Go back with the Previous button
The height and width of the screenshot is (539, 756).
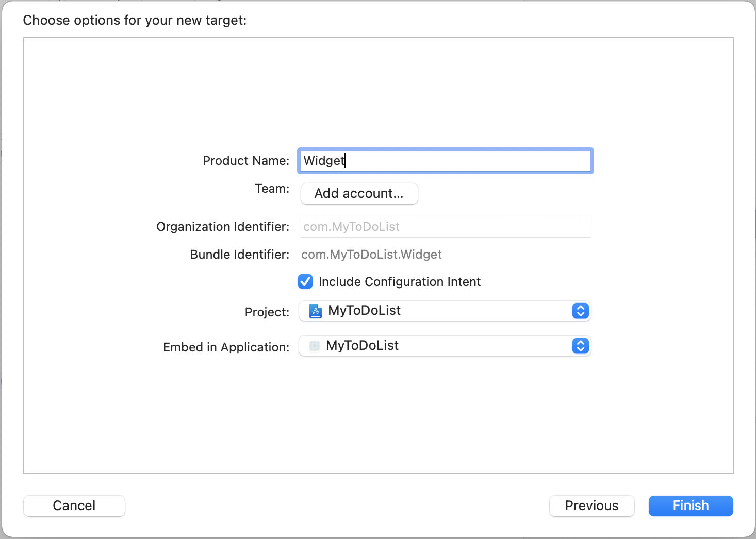(x=591, y=506)
